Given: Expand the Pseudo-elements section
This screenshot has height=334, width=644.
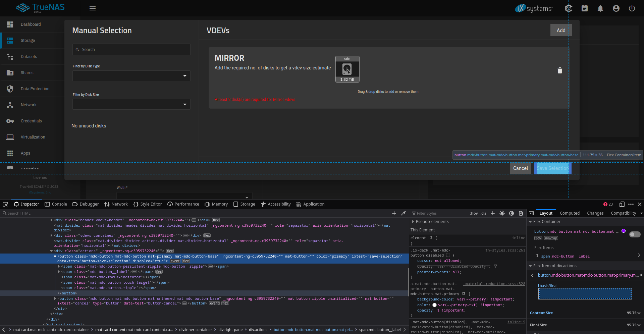Looking at the screenshot, I should coord(413,222).
